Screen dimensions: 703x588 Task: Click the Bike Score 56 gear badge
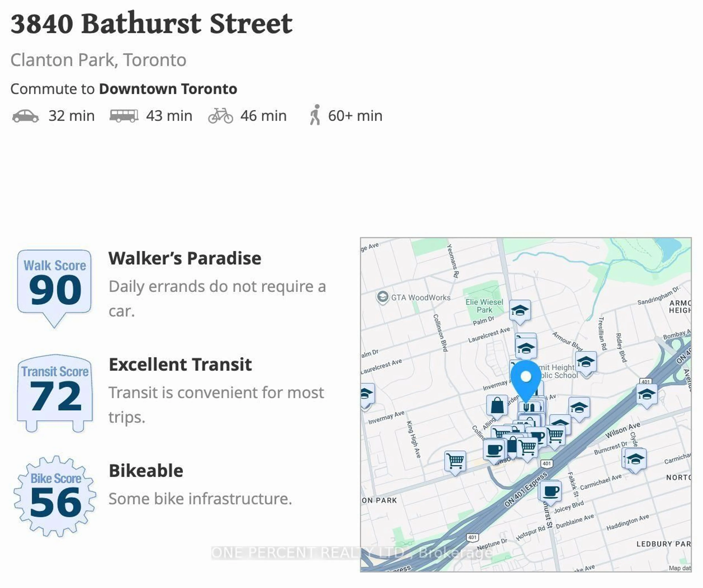point(55,496)
